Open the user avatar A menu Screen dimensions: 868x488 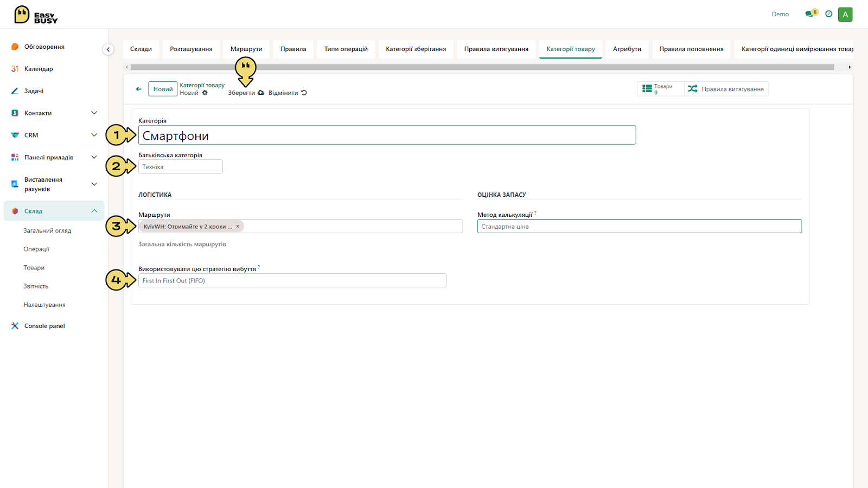click(845, 15)
